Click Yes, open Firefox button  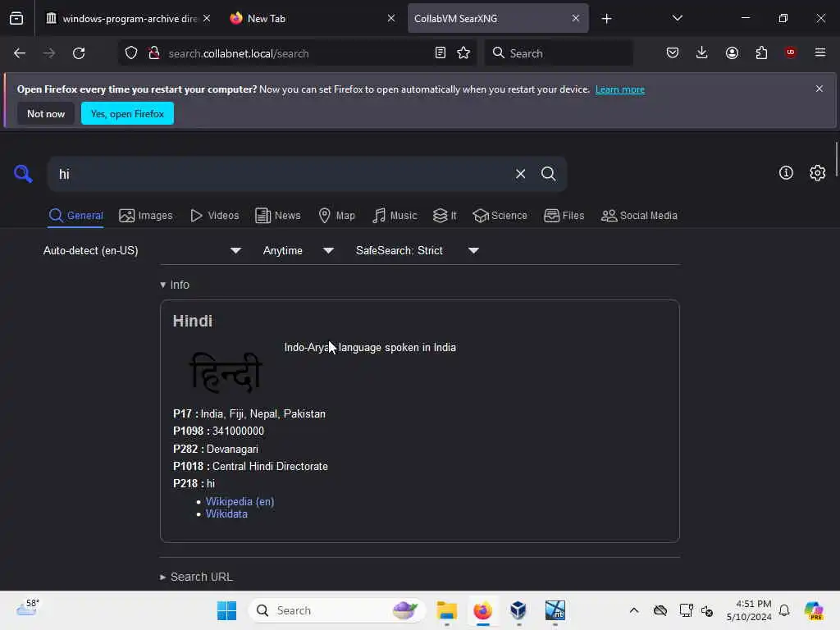click(127, 113)
